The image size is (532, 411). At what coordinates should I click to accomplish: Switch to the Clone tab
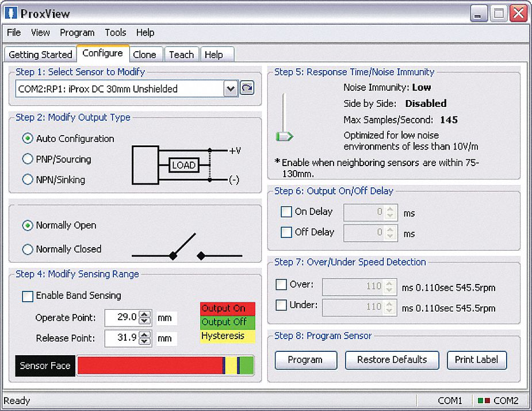click(x=144, y=55)
